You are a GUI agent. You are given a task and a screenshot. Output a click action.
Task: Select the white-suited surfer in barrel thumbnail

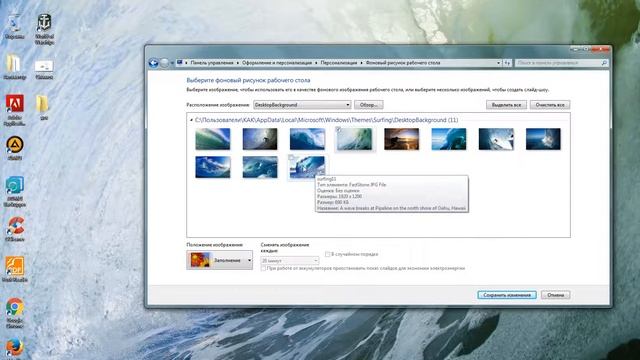(496, 139)
